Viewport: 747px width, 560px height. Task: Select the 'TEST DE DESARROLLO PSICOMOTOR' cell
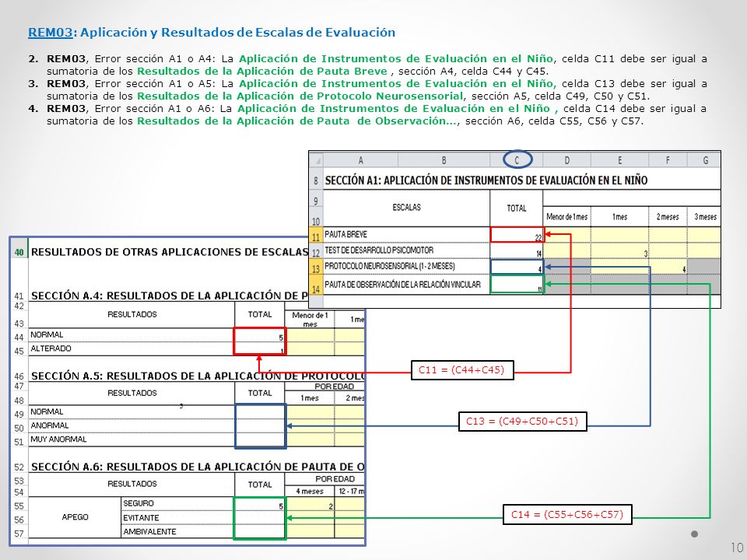(x=406, y=250)
